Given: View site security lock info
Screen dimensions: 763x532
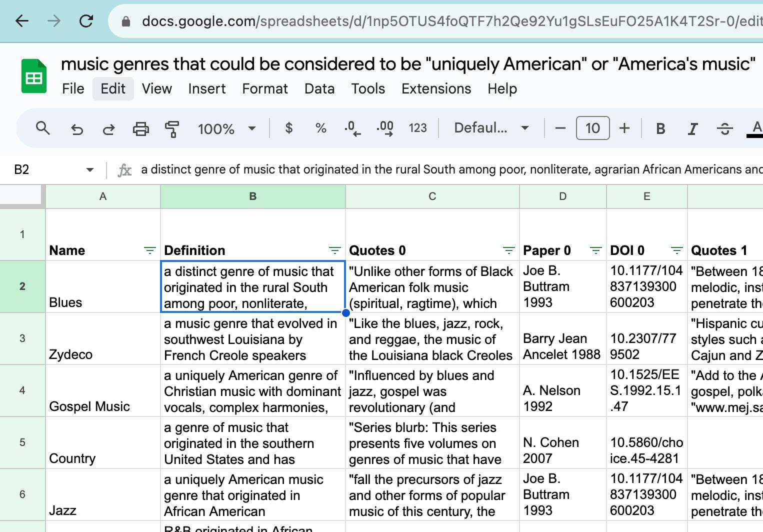Looking at the screenshot, I should click(126, 21).
